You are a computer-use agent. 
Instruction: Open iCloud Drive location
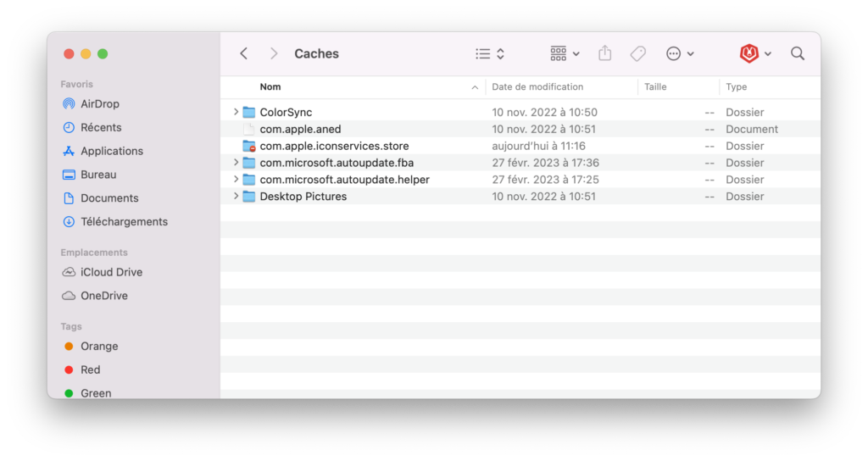(x=111, y=272)
